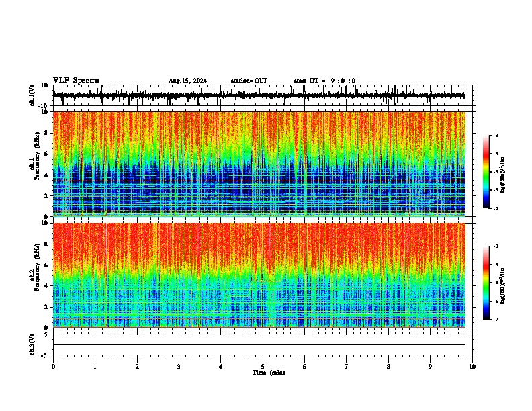Screen dimensions: 532x411
Task: Select the ch.1 colorbar log(PSD) label
Action: point(503,175)
